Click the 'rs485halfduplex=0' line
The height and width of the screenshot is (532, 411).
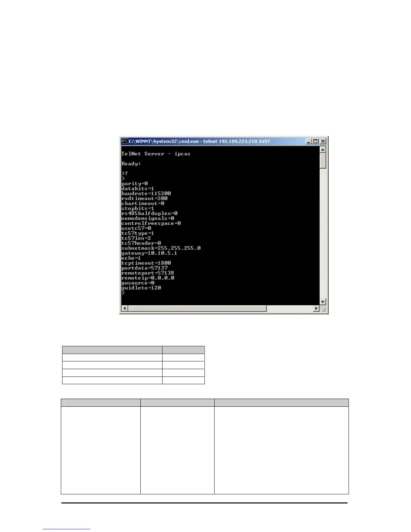pos(149,213)
